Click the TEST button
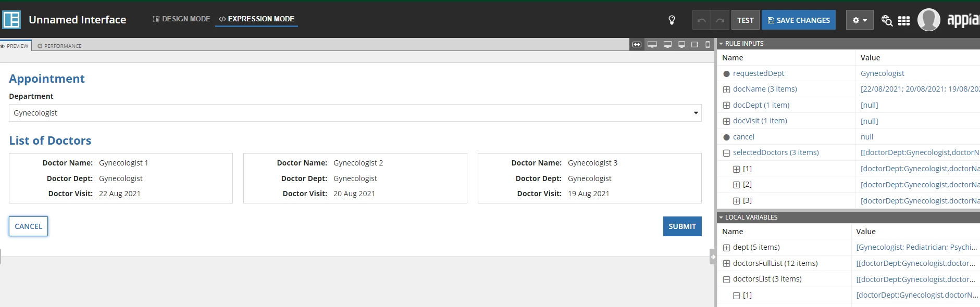Image resolution: width=980 pixels, height=307 pixels. (x=745, y=20)
